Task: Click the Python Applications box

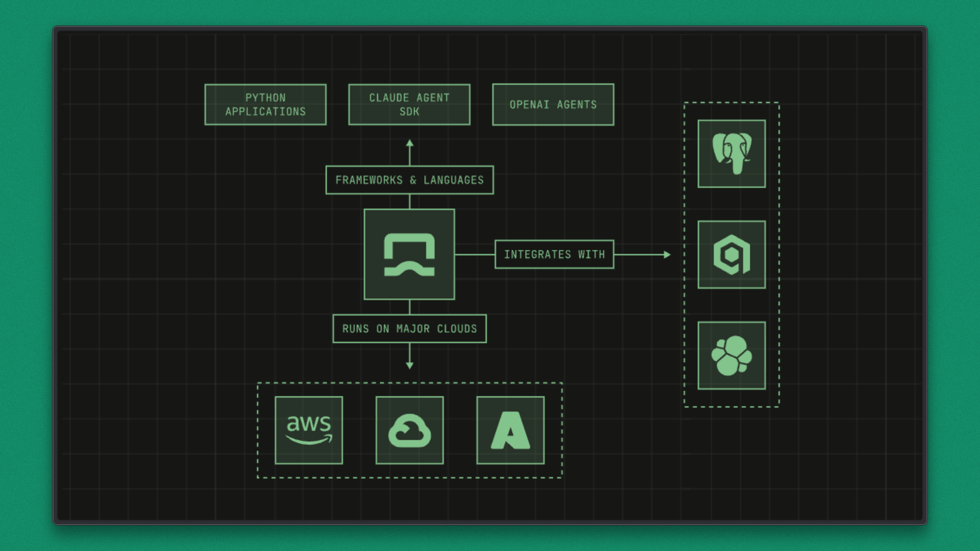Action: (x=265, y=105)
